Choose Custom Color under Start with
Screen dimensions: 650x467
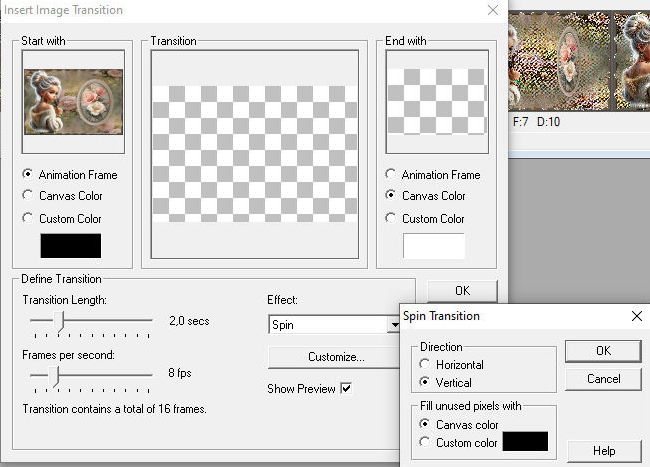pyautogui.click(x=27, y=219)
